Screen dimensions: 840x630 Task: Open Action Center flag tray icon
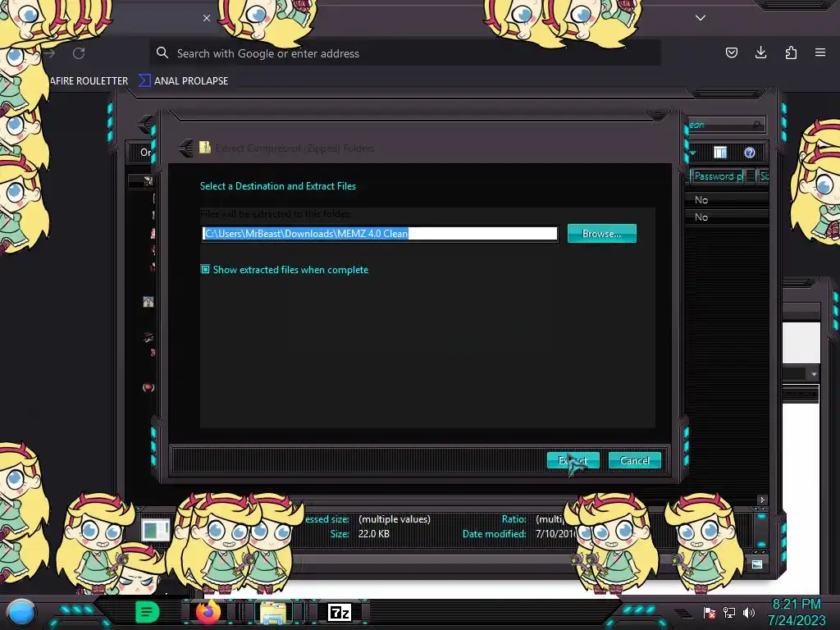(710, 612)
